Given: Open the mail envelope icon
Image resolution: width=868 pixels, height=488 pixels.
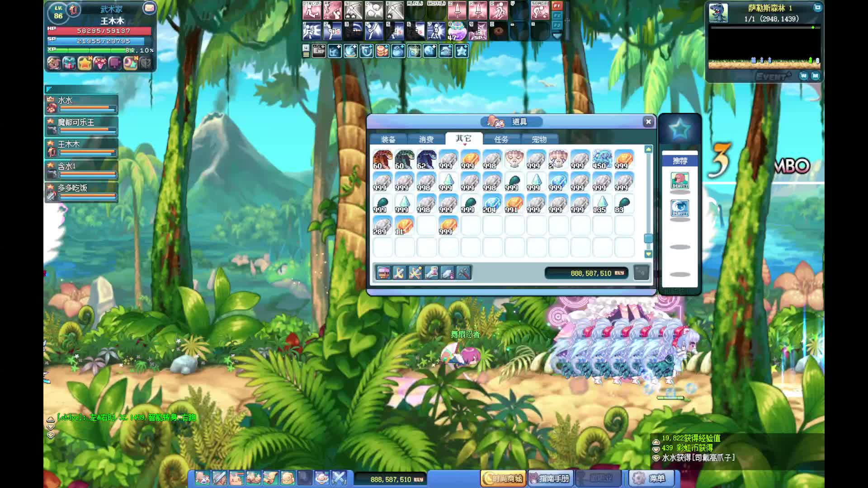Looking at the screenshot, I should 149,8.
